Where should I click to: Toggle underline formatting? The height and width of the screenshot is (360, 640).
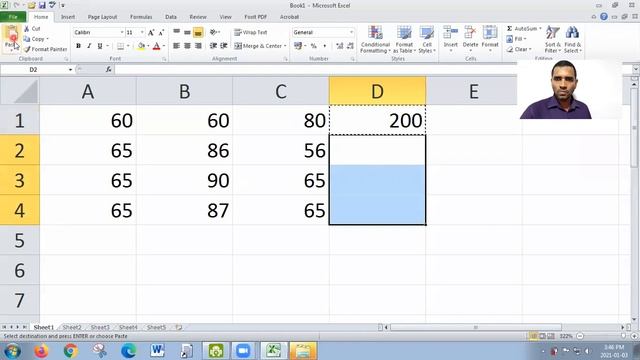point(100,46)
